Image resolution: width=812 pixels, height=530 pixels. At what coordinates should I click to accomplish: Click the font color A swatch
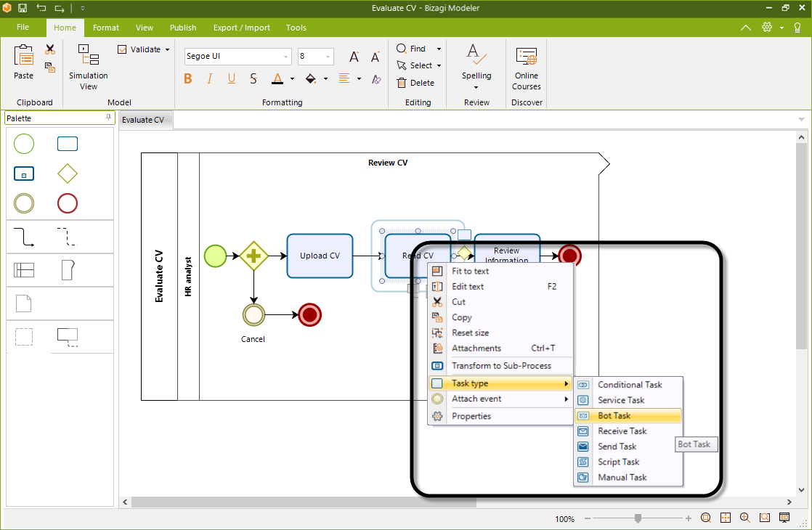[x=277, y=78]
